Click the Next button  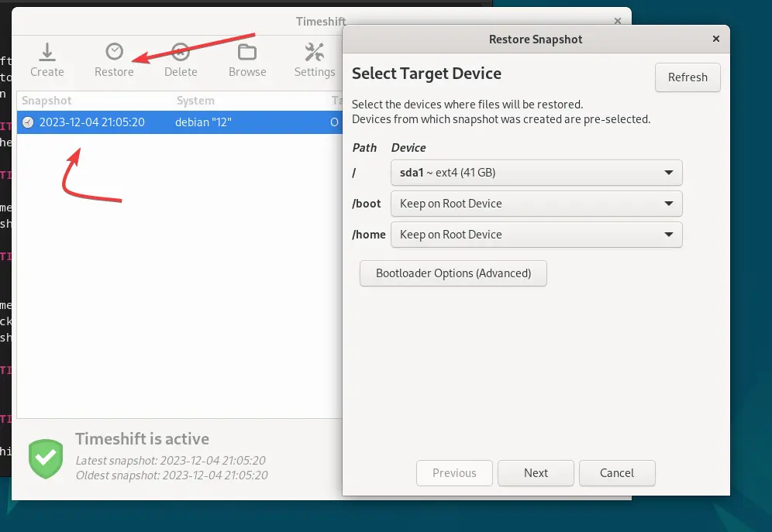(536, 473)
